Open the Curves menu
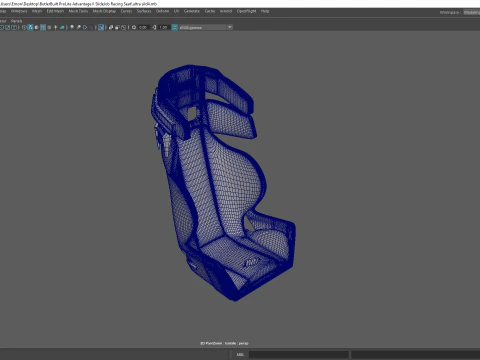 coord(126,11)
